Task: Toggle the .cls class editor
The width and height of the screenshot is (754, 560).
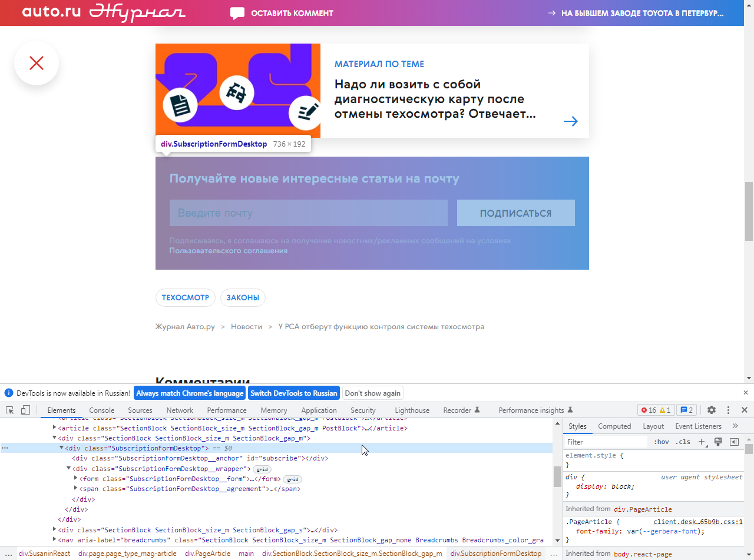Action: coord(683,441)
